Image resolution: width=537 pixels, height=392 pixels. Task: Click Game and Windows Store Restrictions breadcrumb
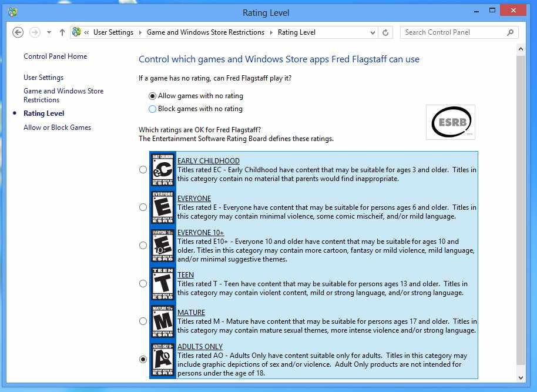(x=206, y=32)
